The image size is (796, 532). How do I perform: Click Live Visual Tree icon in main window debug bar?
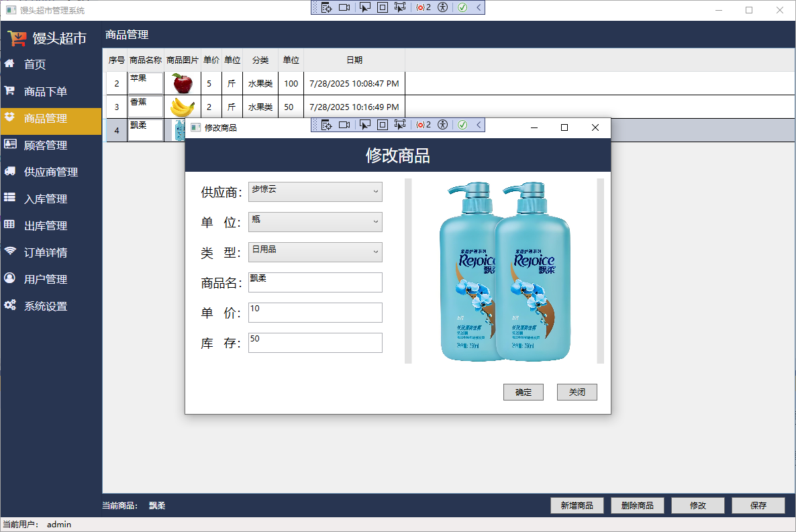coord(326,7)
